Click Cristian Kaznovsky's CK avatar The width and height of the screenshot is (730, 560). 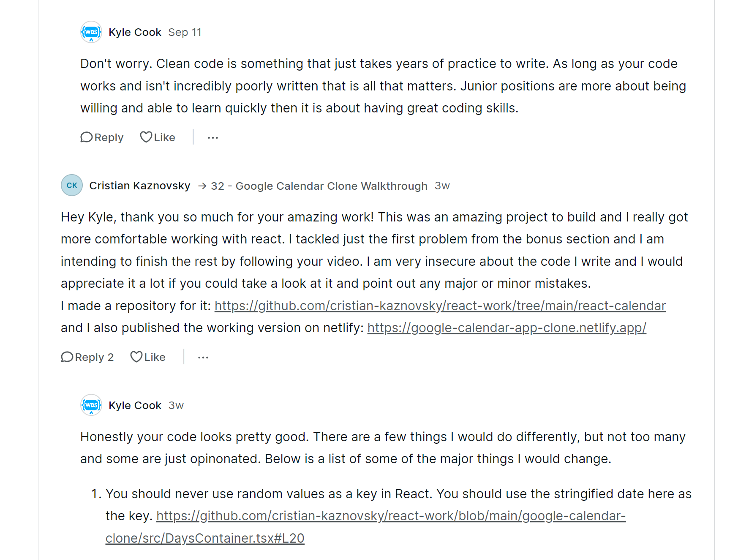[x=72, y=185]
